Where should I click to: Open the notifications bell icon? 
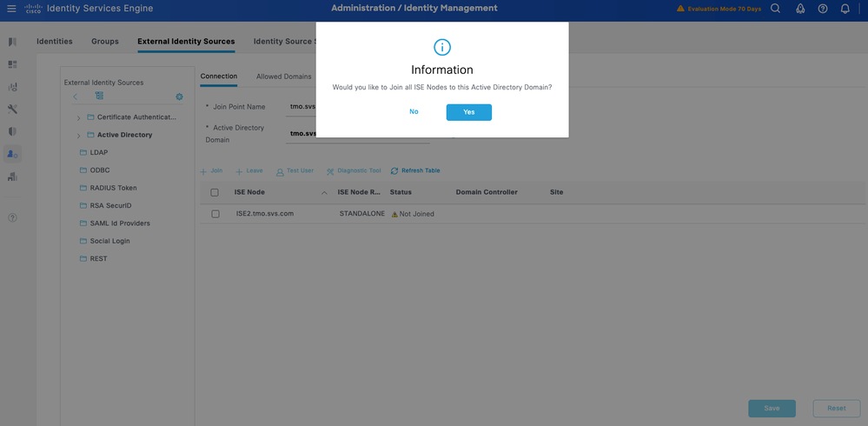point(845,9)
